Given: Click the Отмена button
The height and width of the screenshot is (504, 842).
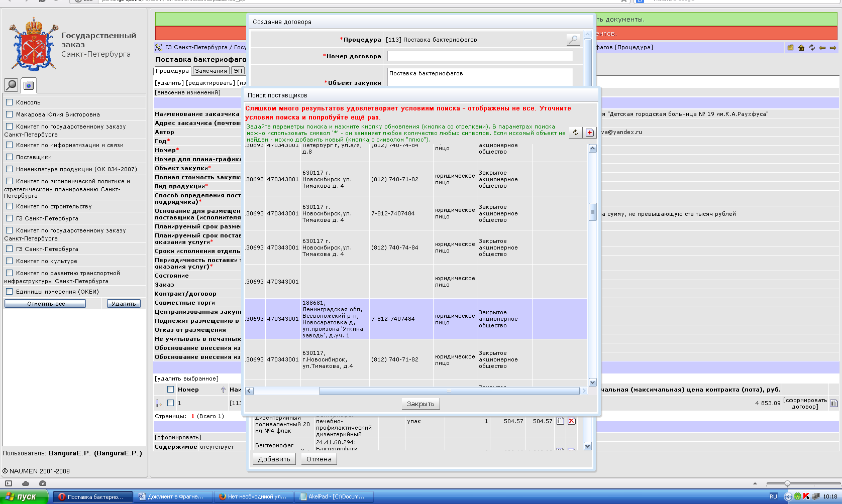Looking at the screenshot, I should pos(319,459).
